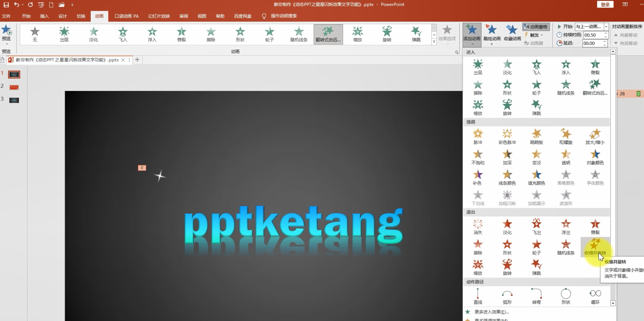Screen dimensions: 644x321
Task: Switch to the 切换 ribbon tab
Action: coord(81,16)
